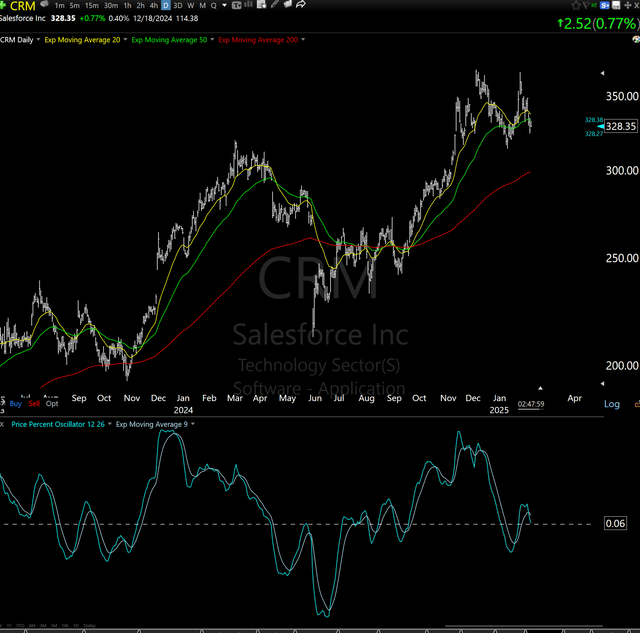The width and height of the screenshot is (640, 633).
Task: Open the time frame dropdown arrow
Action: click(x=224, y=5)
